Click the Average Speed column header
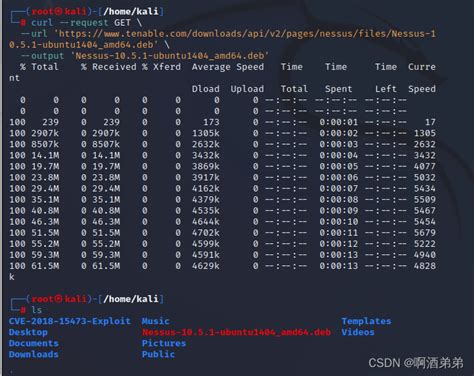Viewport: 474px width, 376px height. pyautogui.click(x=228, y=67)
